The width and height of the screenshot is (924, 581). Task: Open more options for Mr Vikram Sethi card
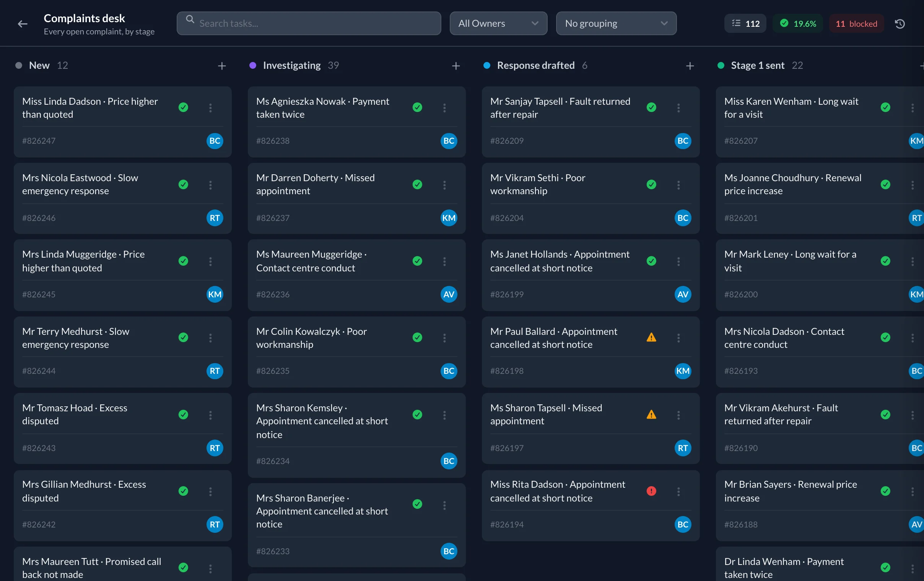(678, 185)
